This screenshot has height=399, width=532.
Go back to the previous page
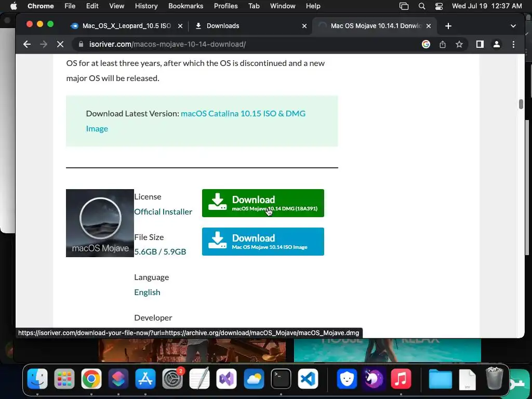27,44
